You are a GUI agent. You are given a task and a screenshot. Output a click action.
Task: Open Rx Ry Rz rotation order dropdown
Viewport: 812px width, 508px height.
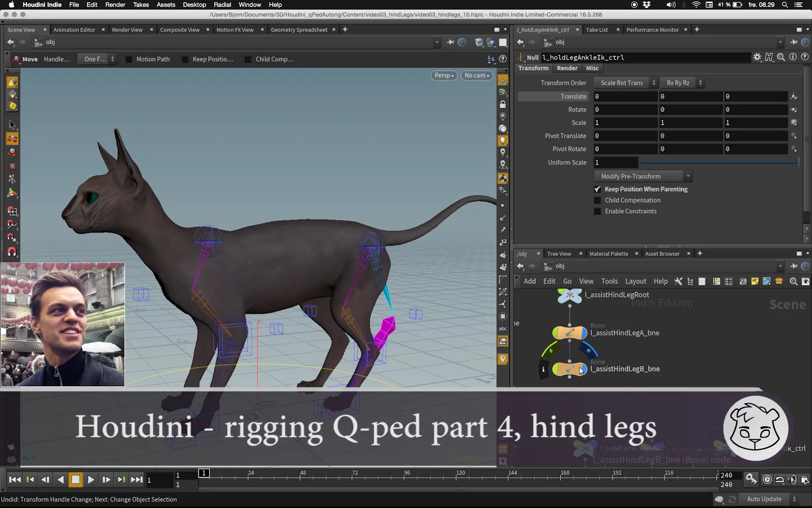point(682,83)
